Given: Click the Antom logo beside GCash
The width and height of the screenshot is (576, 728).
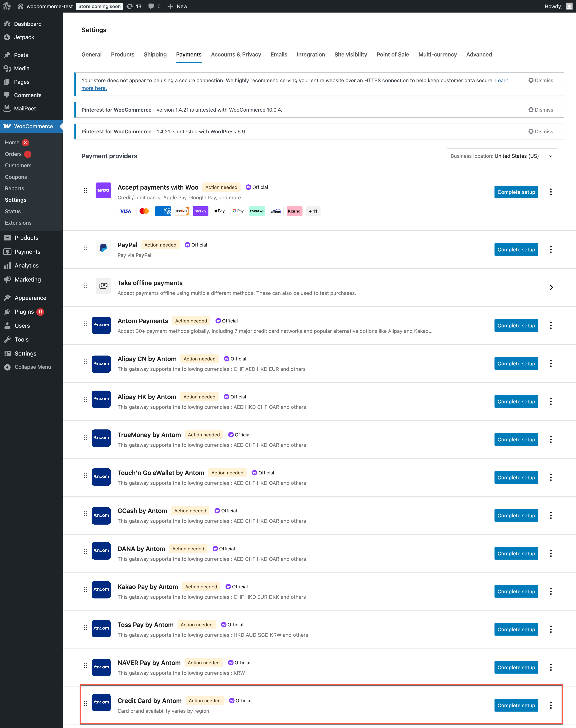Looking at the screenshot, I should point(101,516).
